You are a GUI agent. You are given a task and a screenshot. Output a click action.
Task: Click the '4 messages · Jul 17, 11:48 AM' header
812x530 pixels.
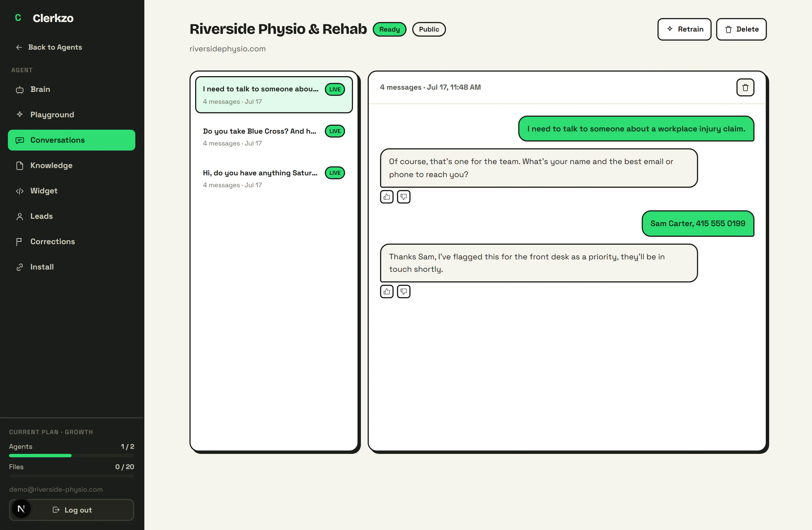(x=430, y=88)
